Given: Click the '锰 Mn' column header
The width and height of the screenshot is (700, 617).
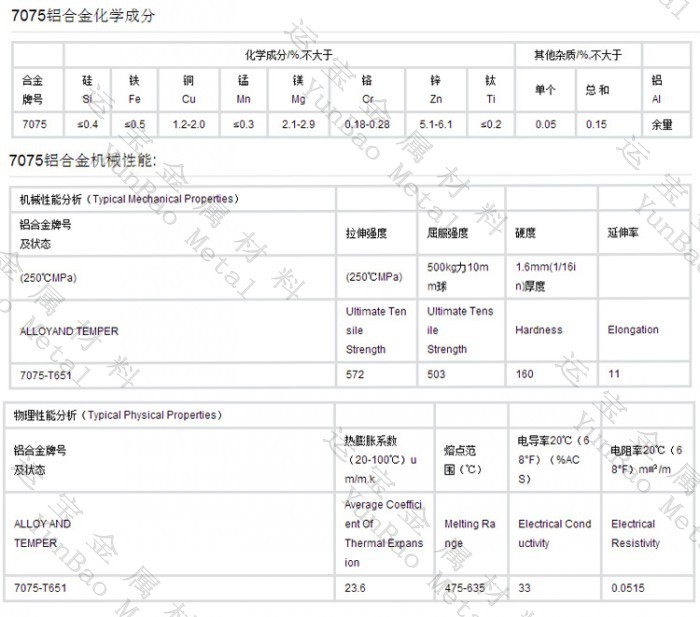Looking at the screenshot, I should point(243,90).
